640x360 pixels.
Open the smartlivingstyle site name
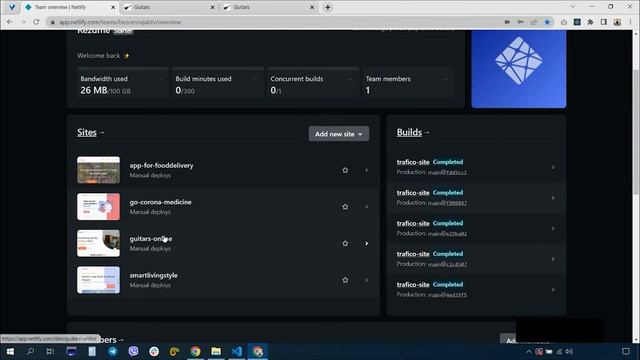coord(153,275)
